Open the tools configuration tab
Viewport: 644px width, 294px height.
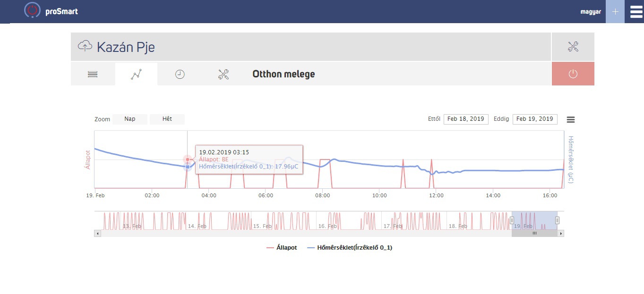tap(223, 74)
